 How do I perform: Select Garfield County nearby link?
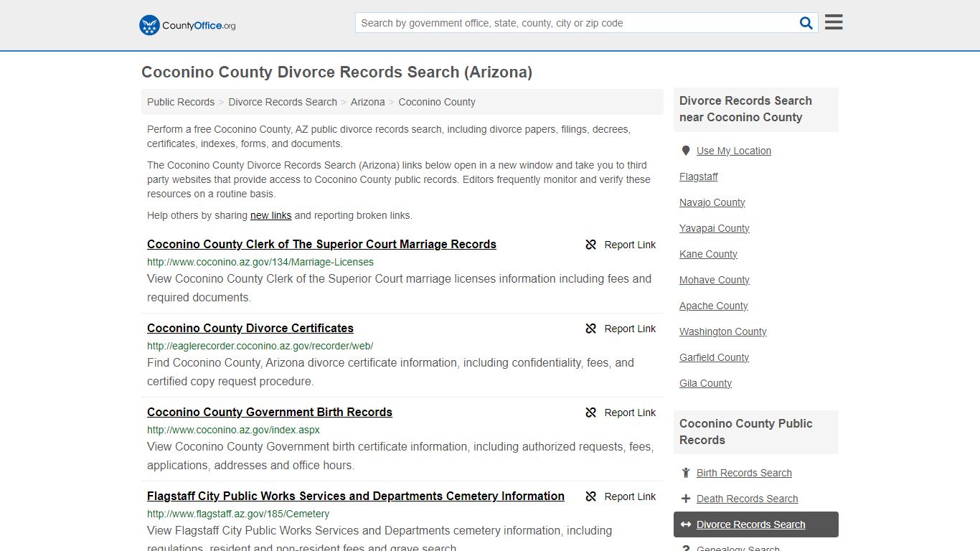tap(715, 357)
